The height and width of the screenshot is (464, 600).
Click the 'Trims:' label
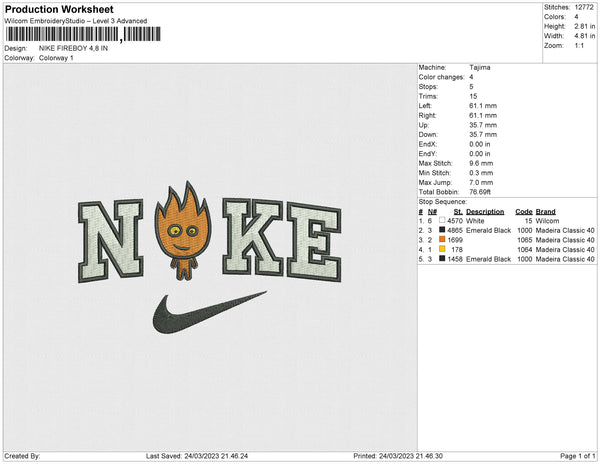(x=428, y=96)
